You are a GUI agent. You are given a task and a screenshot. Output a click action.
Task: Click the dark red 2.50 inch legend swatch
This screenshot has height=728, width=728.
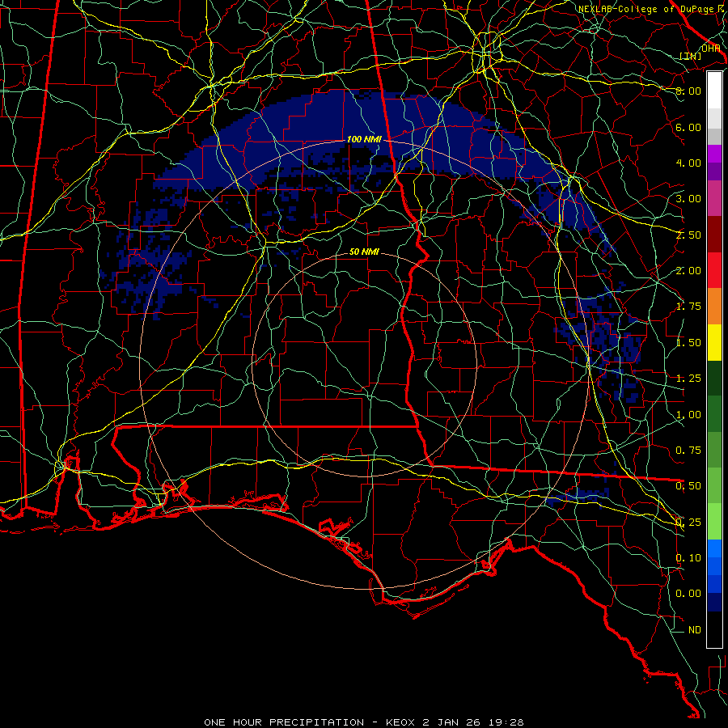(x=714, y=234)
